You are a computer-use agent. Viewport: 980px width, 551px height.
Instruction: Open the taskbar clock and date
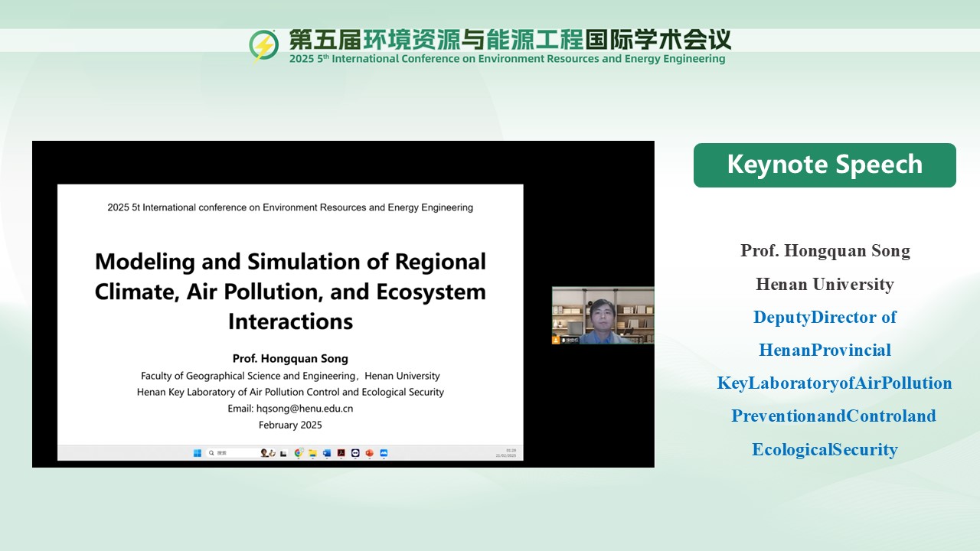point(506,453)
